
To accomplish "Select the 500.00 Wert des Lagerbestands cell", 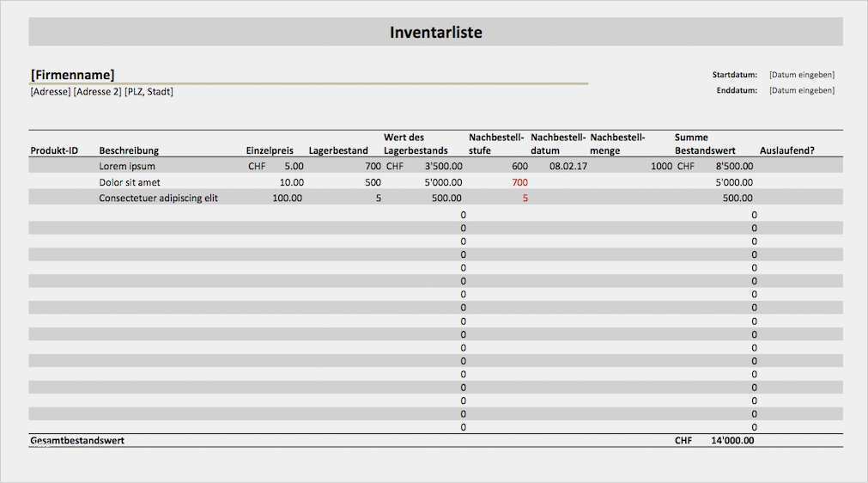I will (x=446, y=198).
